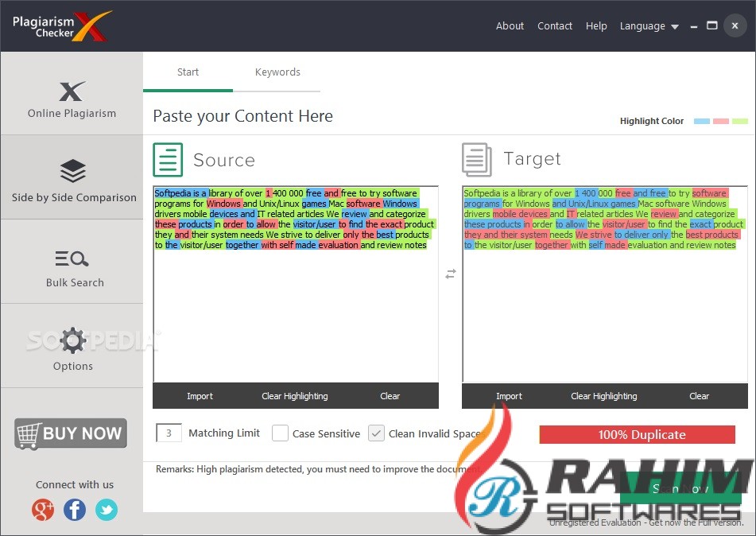
Task: Click Clear Highlighting under the Target panel
Action: (603, 396)
